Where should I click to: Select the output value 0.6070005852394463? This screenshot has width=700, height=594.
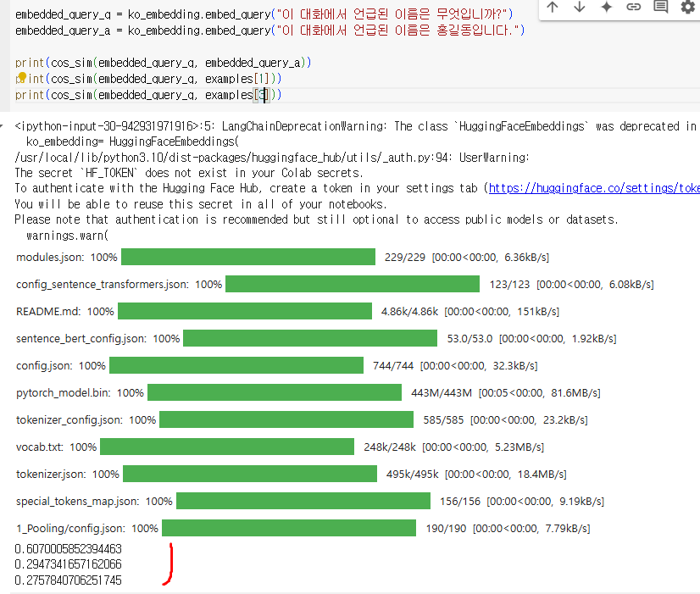[x=68, y=549]
